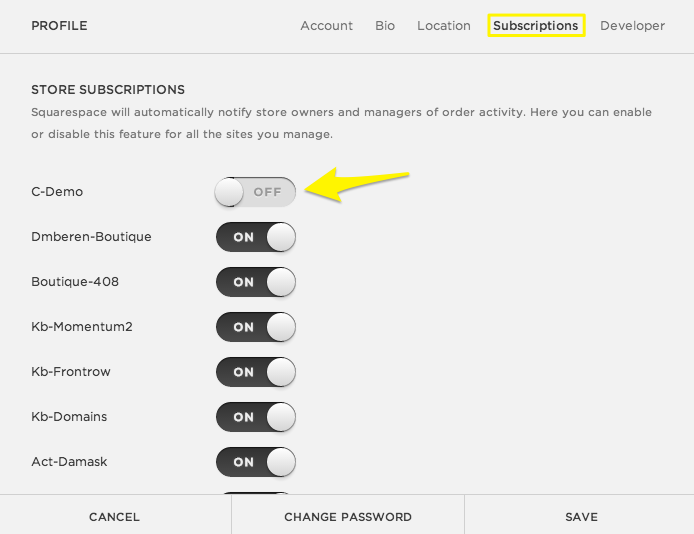Turn off the Boutique-408 toggle switch
The height and width of the screenshot is (534, 694).
tap(255, 282)
